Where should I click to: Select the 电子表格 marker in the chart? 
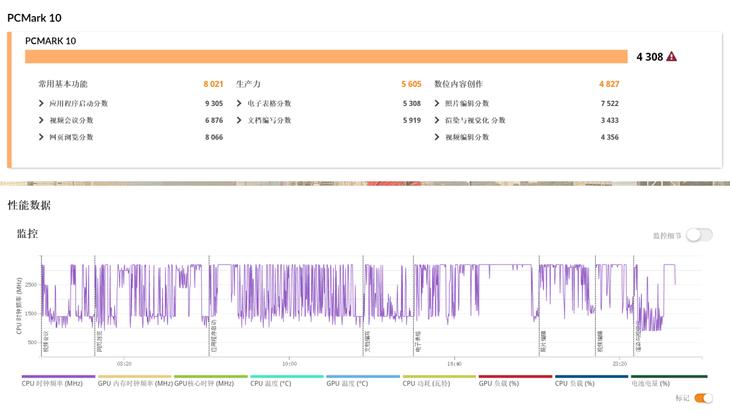(x=418, y=341)
